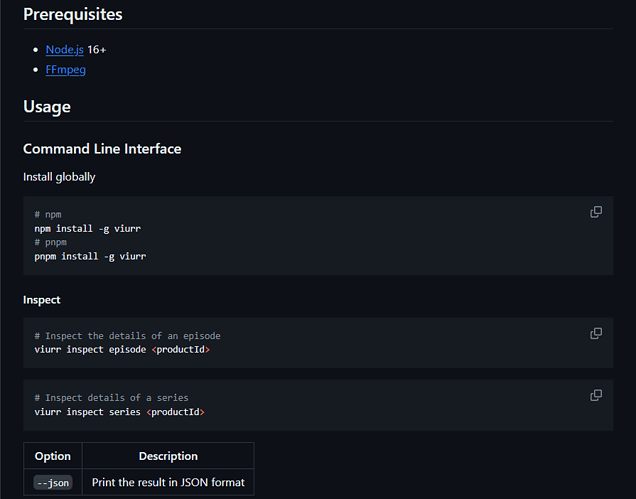Click the '# Inspect details of a series' comment

point(111,397)
